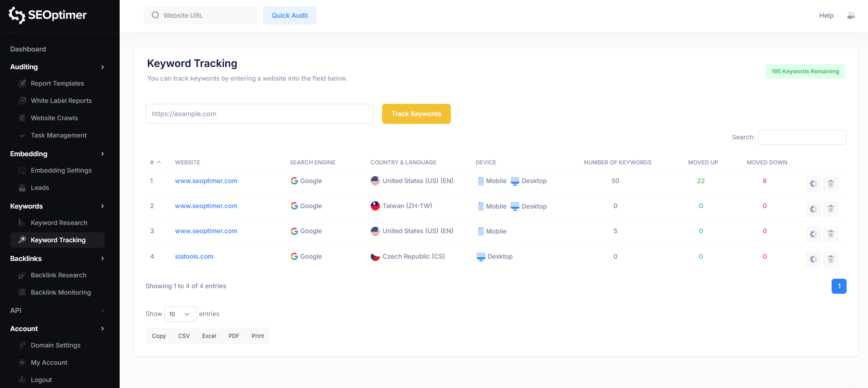Click trash icon for Taiwan row
Screen dimensions: 868x388
pos(831,209)
